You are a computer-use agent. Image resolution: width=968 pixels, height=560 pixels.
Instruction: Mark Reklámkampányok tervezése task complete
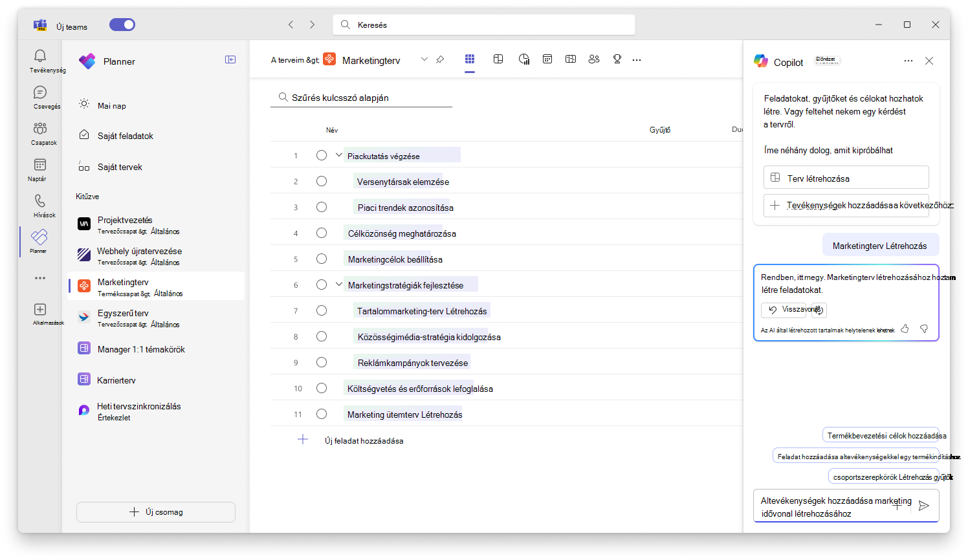coord(322,362)
